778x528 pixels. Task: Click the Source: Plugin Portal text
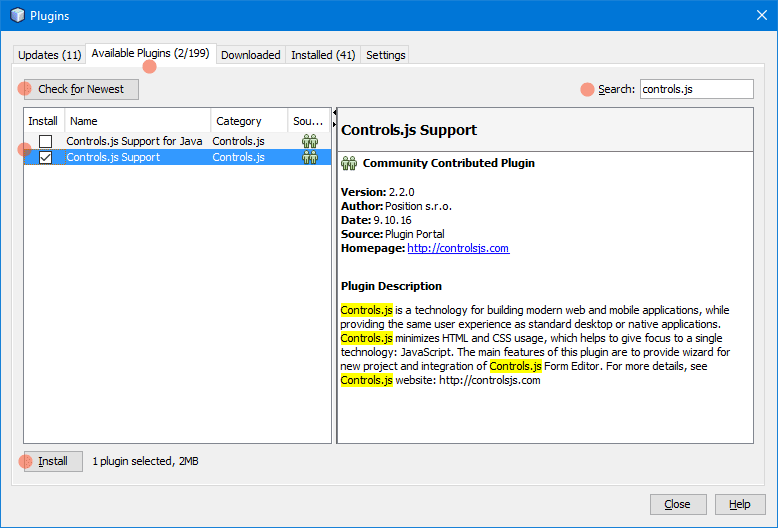tap(392, 234)
